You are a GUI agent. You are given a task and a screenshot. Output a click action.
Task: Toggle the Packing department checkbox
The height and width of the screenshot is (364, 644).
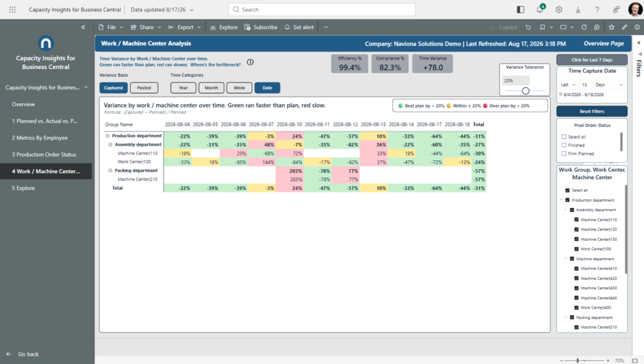572,317
